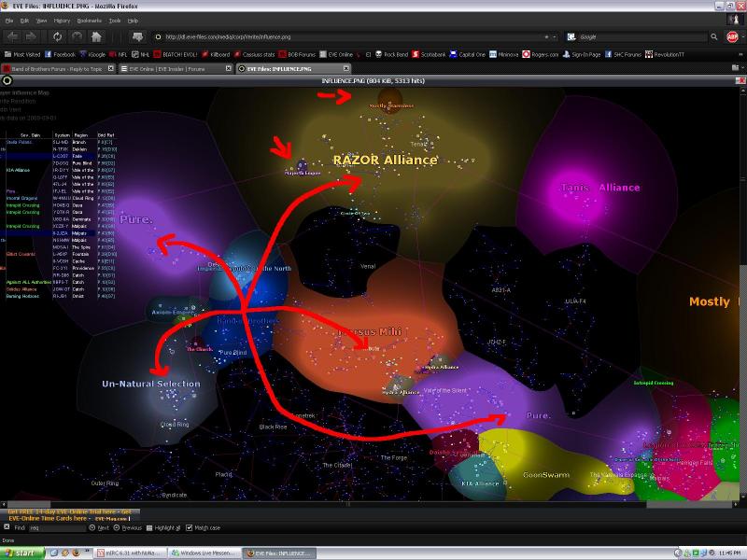Viewport: 747px width, 560px height.
Task: Click the Stop loading toolbar icon
Action: click(x=77, y=36)
